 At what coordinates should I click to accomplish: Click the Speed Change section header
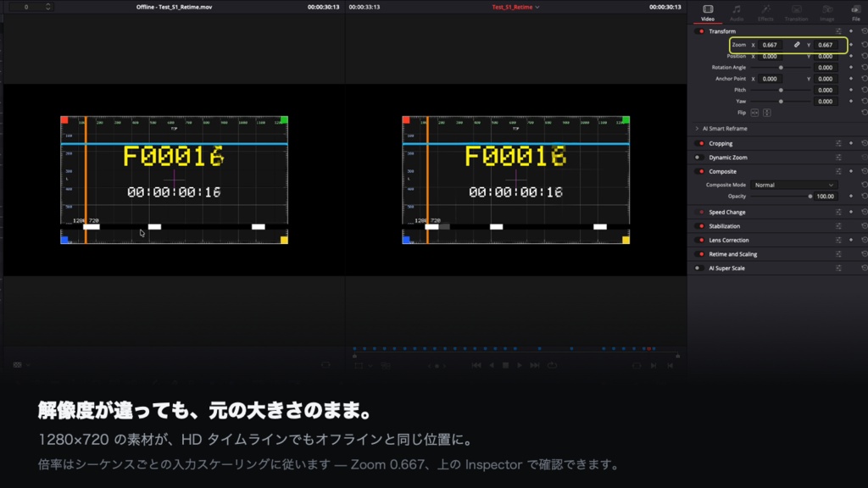coord(726,213)
